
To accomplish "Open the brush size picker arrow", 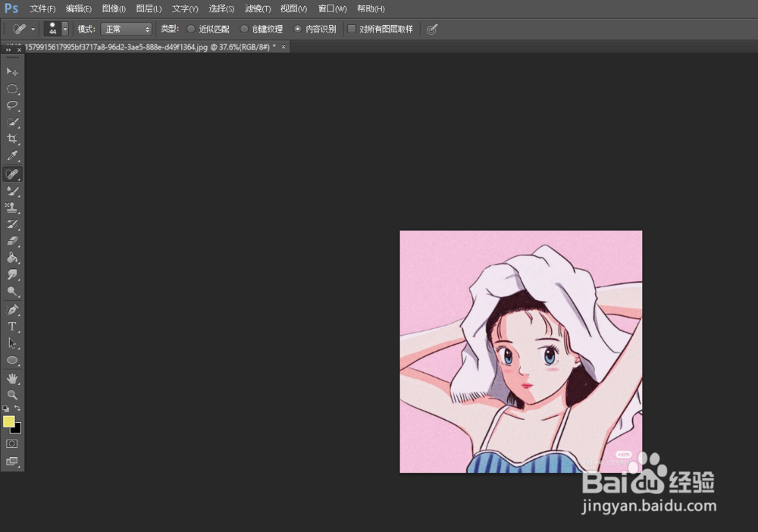I will [64, 30].
